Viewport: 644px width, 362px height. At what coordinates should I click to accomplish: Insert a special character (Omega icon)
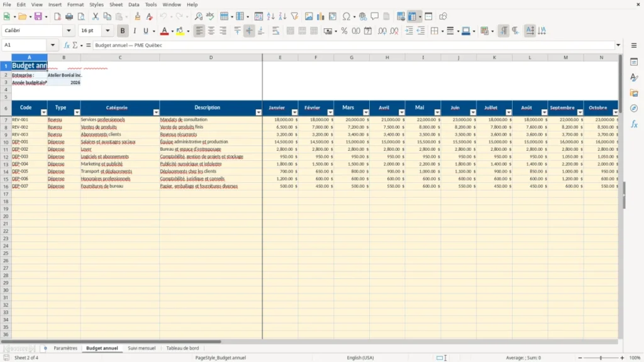[347, 16]
